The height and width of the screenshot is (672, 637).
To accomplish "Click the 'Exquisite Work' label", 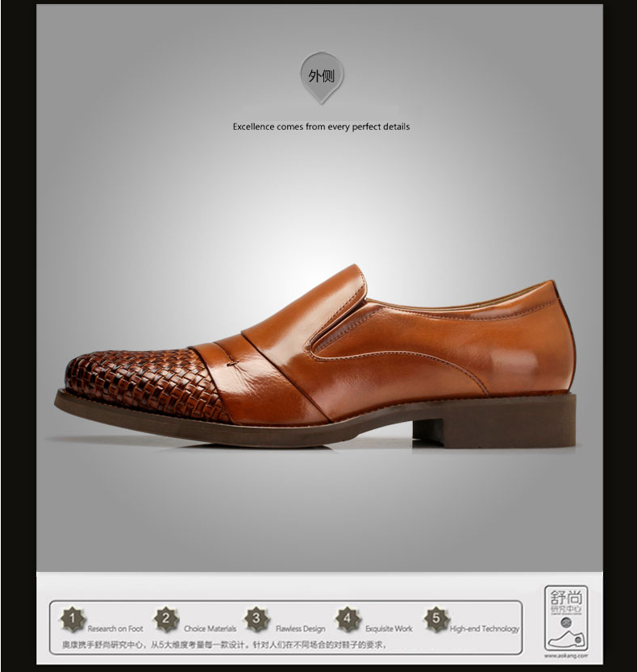I will pos(389,628).
